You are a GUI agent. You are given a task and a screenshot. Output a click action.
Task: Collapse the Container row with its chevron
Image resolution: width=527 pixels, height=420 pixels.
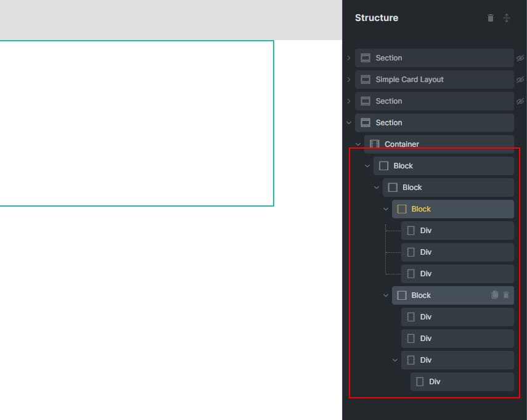pos(358,144)
